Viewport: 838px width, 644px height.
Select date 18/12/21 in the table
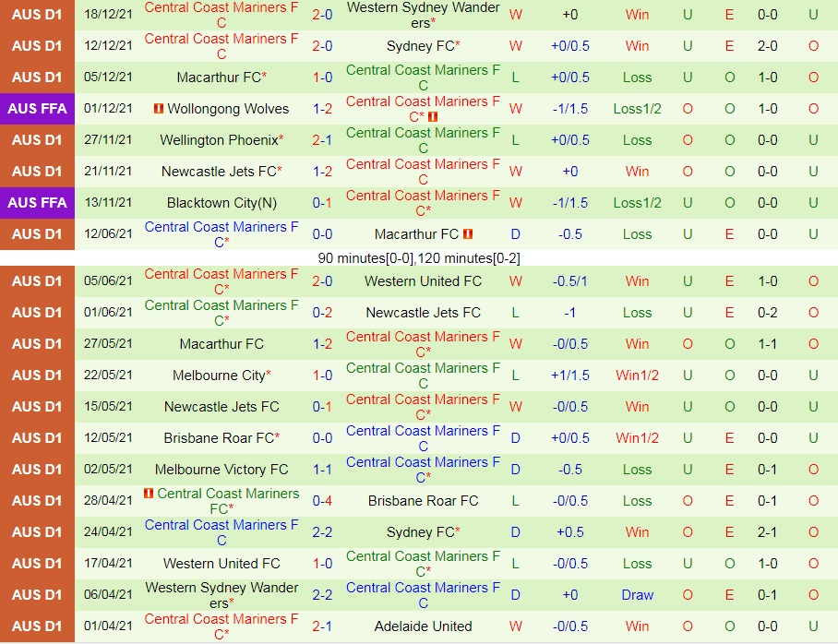coord(108,15)
